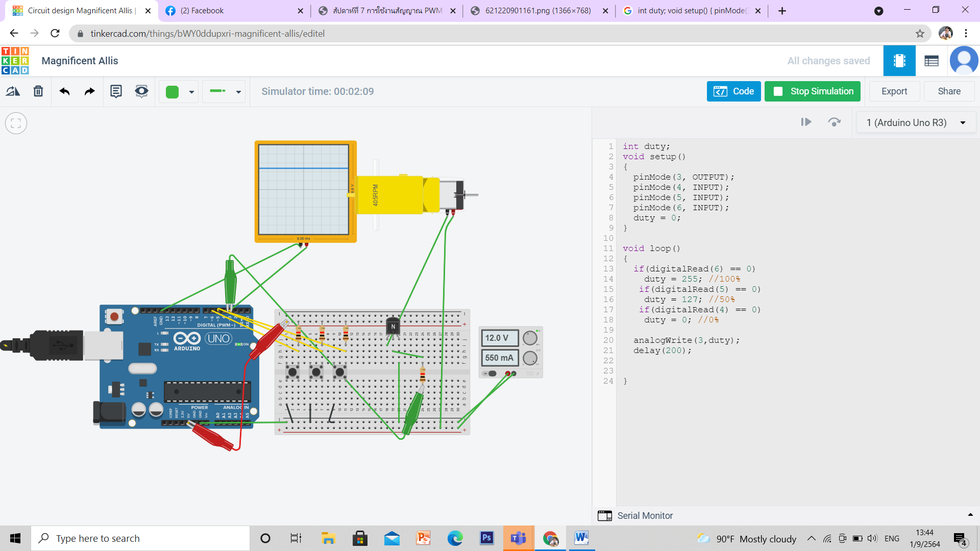Click ENG language indicator
Viewport: 980px width, 551px height.
pyautogui.click(x=892, y=539)
